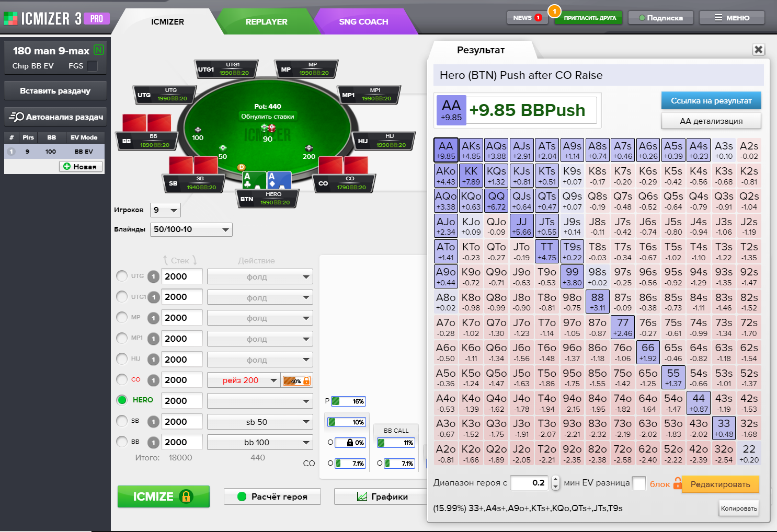The image size is (777, 532).
Task: Select the UTG1 radio button
Action: pyautogui.click(x=122, y=297)
